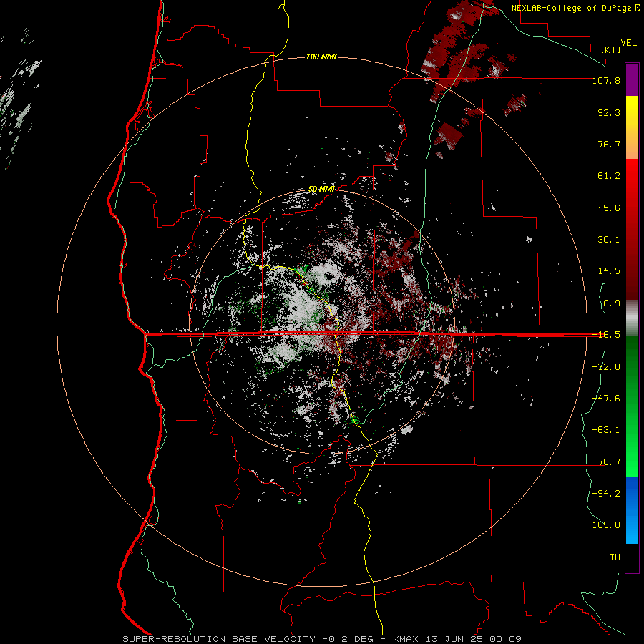Pick the black TH color bar segment

pos(632,557)
